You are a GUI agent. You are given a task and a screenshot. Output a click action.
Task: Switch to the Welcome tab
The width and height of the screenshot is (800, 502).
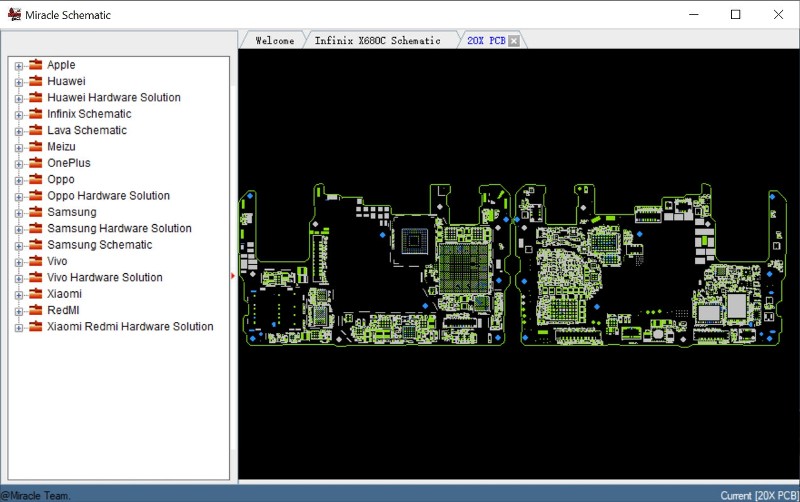[274, 40]
